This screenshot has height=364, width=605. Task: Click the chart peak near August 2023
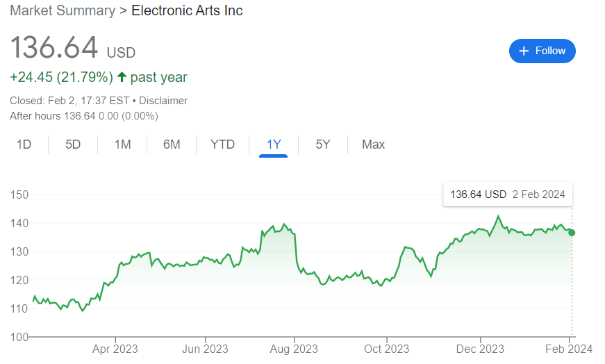(x=285, y=224)
